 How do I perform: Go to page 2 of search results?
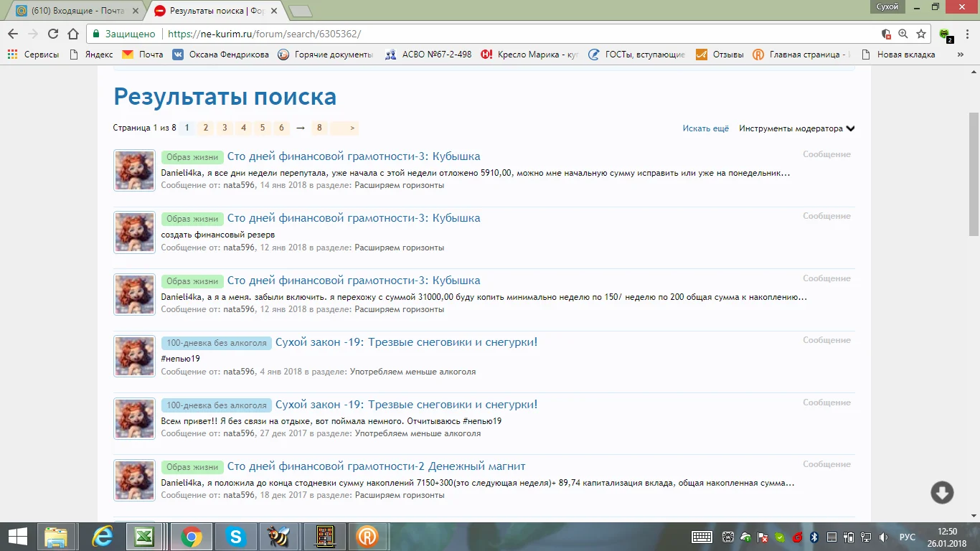tap(205, 128)
